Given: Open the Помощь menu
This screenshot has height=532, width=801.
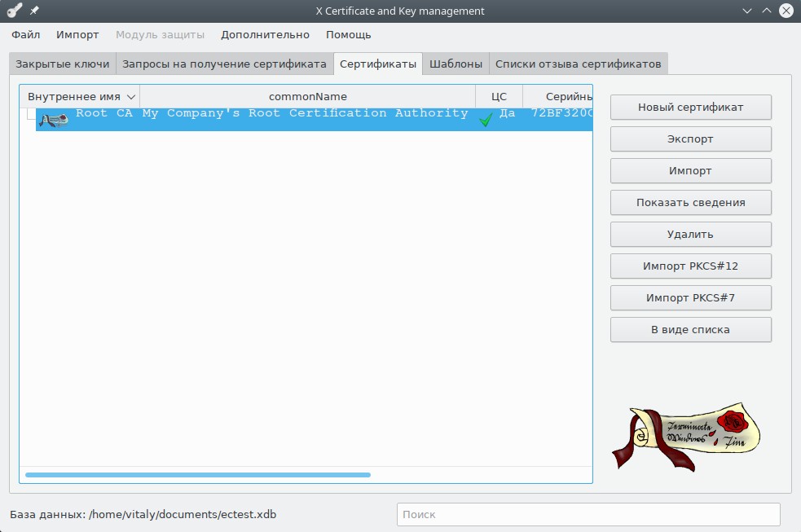Looking at the screenshot, I should point(348,35).
